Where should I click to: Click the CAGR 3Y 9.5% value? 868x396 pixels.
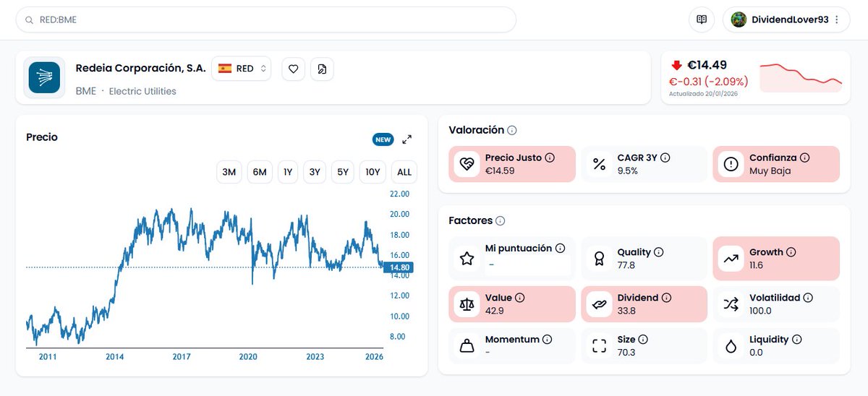pyautogui.click(x=627, y=171)
